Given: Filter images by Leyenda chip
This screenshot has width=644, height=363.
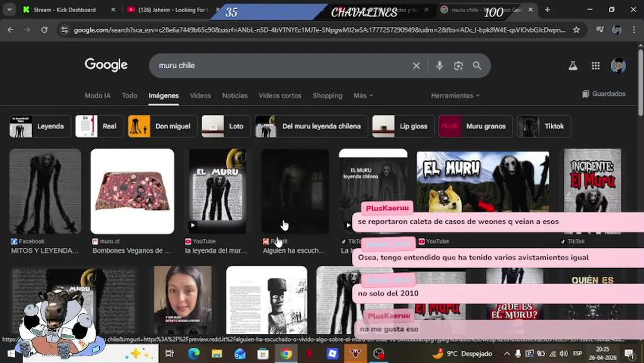Looking at the screenshot, I should 40,126.
